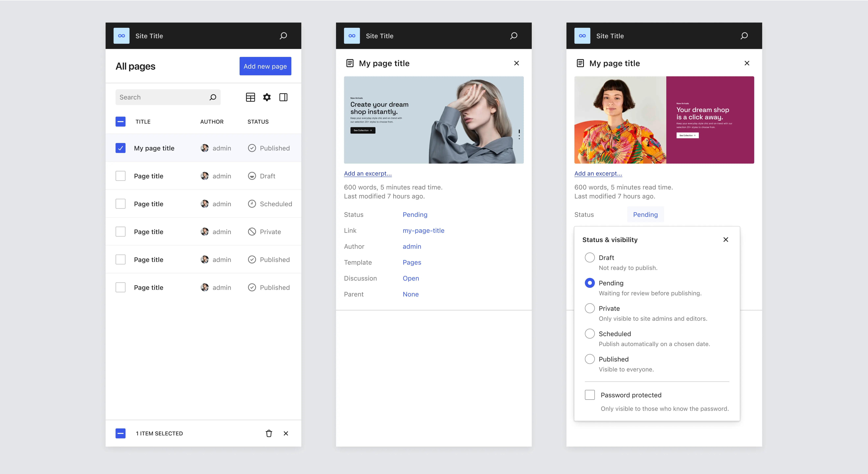The height and width of the screenshot is (474, 868).
Task: Click Add an excerpt link in the middle panel
Action: (x=368, y=173)
